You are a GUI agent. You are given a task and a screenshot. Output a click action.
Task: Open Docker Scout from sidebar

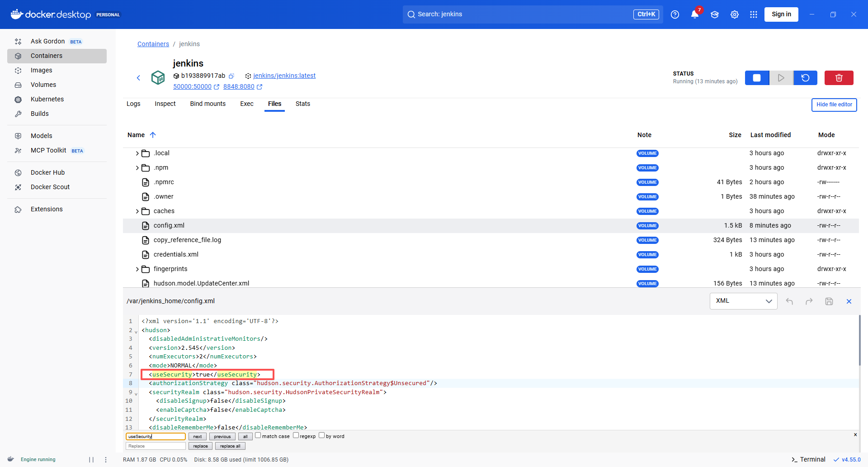click(50, 186)
